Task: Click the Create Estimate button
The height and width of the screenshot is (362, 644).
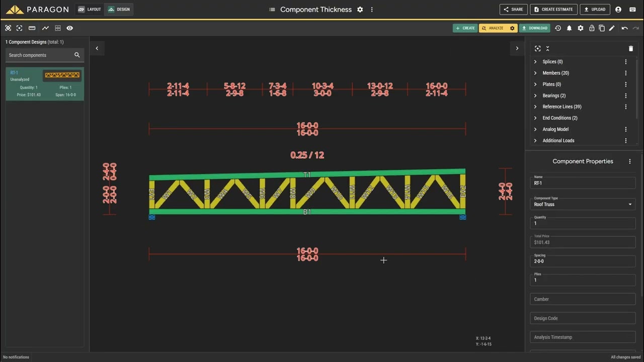Action: click(x=553, y=10)
